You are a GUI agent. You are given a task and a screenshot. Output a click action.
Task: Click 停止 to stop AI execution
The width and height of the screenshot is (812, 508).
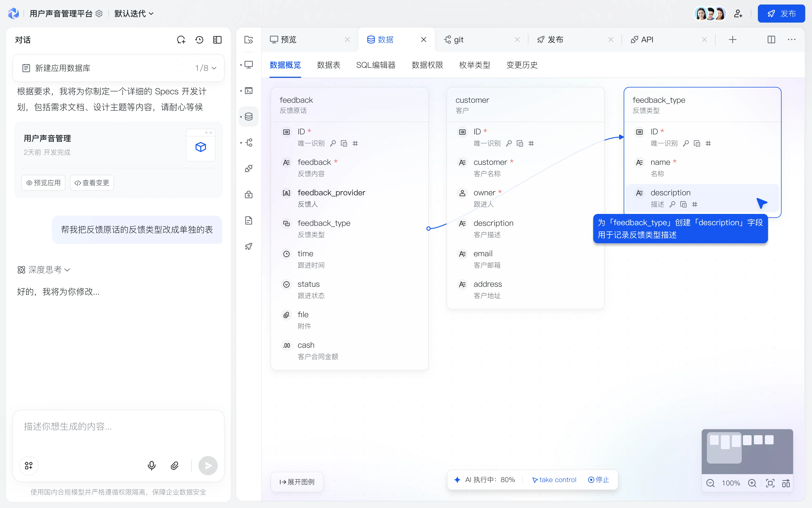pos(599,480)
